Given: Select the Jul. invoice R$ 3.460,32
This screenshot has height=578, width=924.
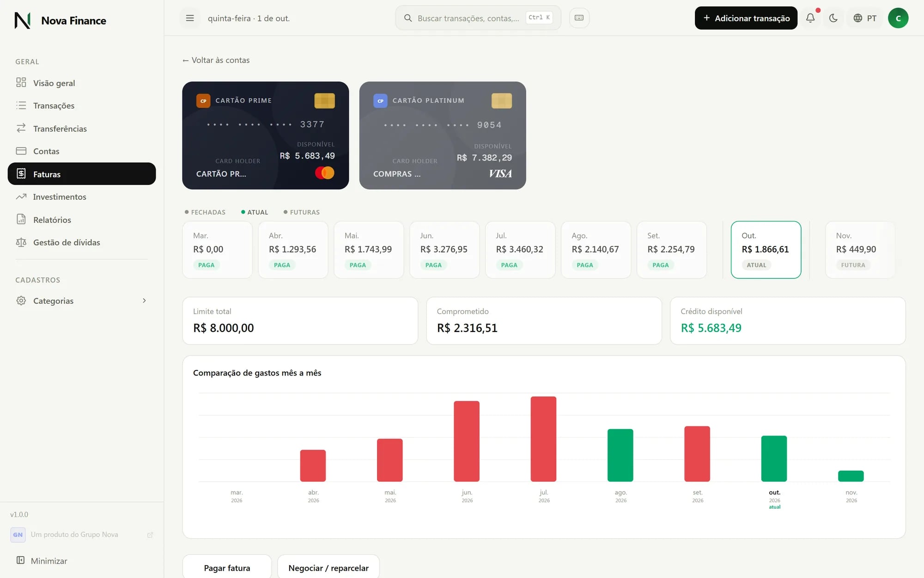Looking at the screenshot, I should click(x=520, y=250).
